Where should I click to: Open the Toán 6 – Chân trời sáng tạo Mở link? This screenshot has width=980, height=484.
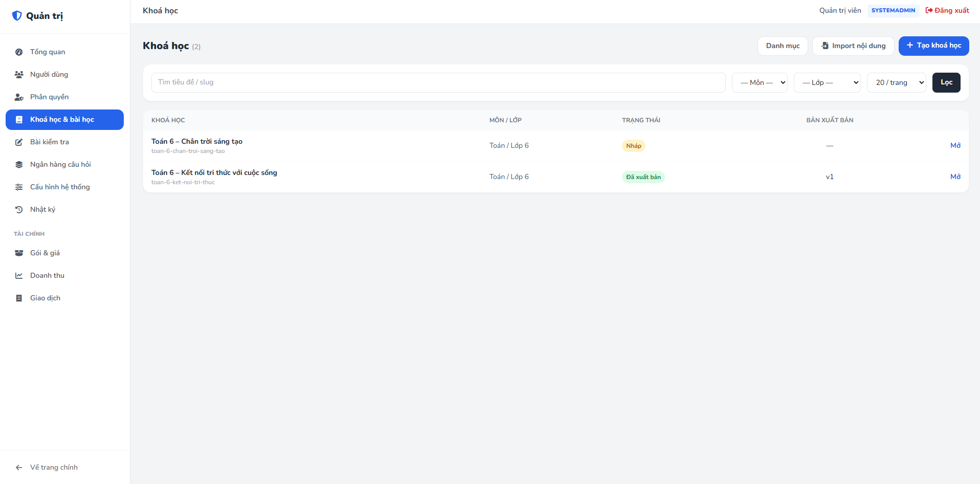pos(955,146)
